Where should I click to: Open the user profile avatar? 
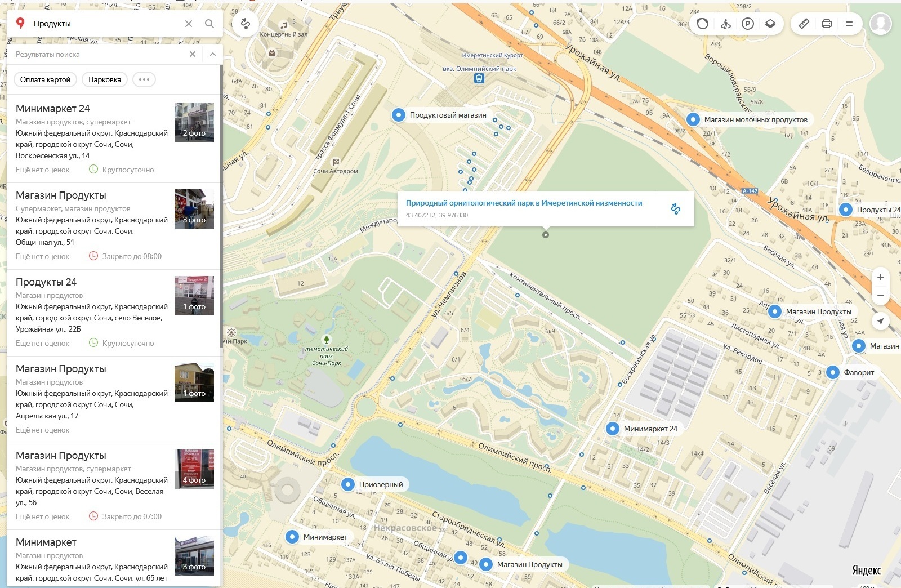881,24
